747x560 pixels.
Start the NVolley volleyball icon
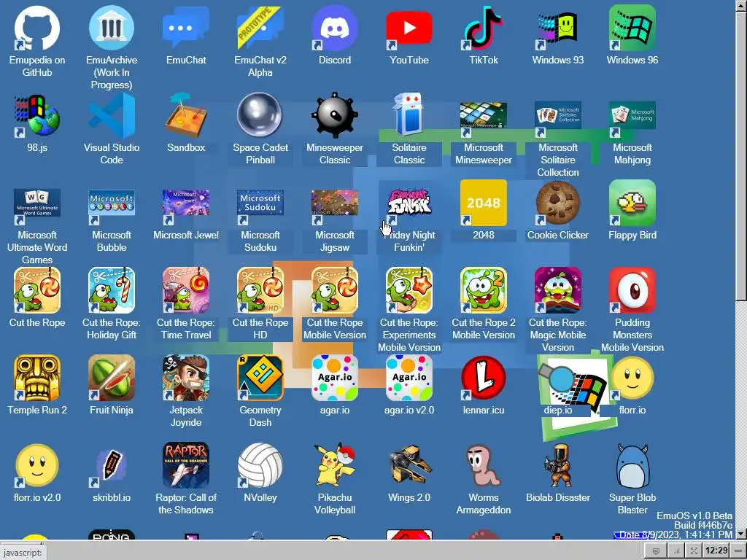260,465
